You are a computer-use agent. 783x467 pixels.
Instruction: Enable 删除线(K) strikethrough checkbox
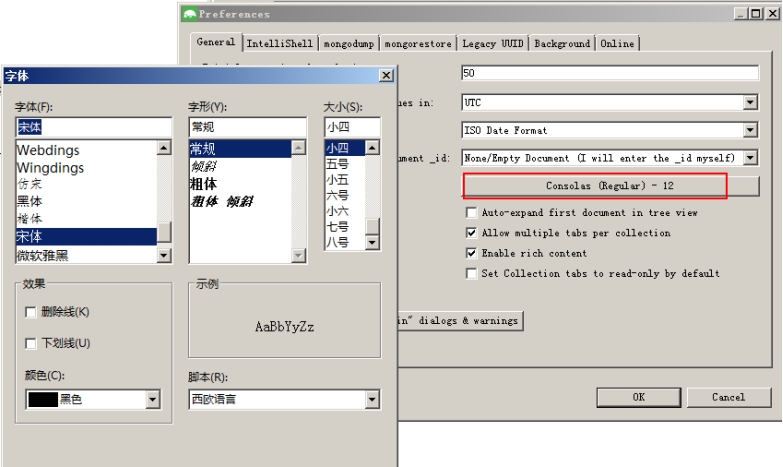(x=30, y=312)
